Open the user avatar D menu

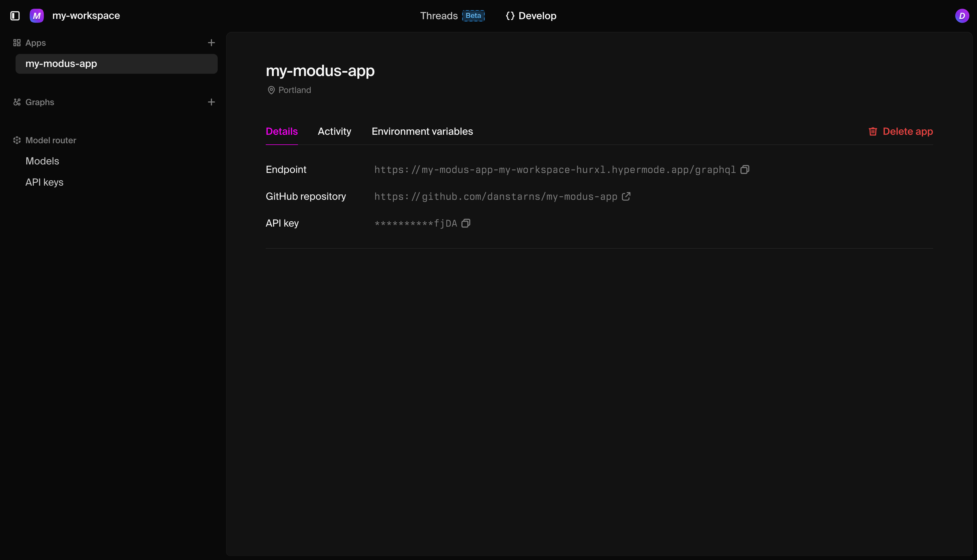point(962,16)
